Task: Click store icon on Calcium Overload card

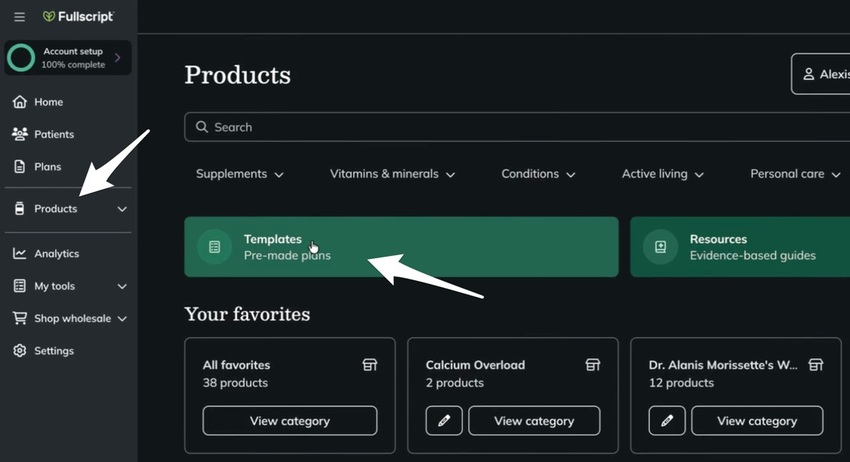Action: 592,365
